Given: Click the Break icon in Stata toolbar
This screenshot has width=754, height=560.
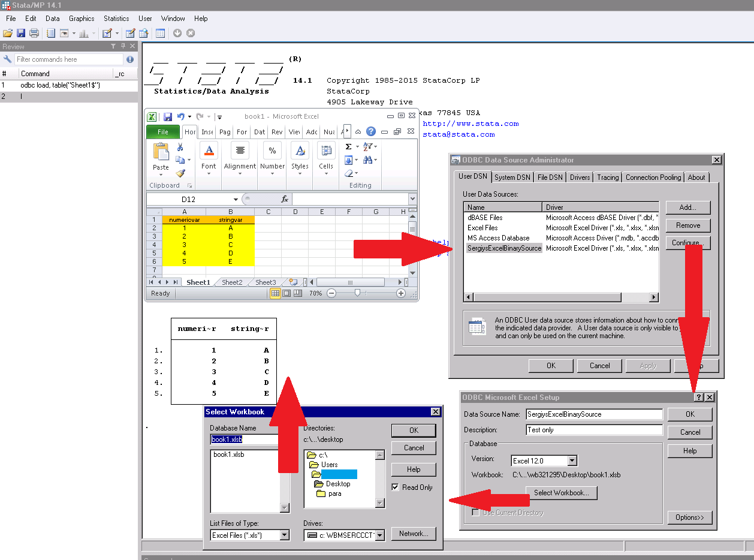Looking at the screenshot, I should pyautogui.click(x=190, y=33).
